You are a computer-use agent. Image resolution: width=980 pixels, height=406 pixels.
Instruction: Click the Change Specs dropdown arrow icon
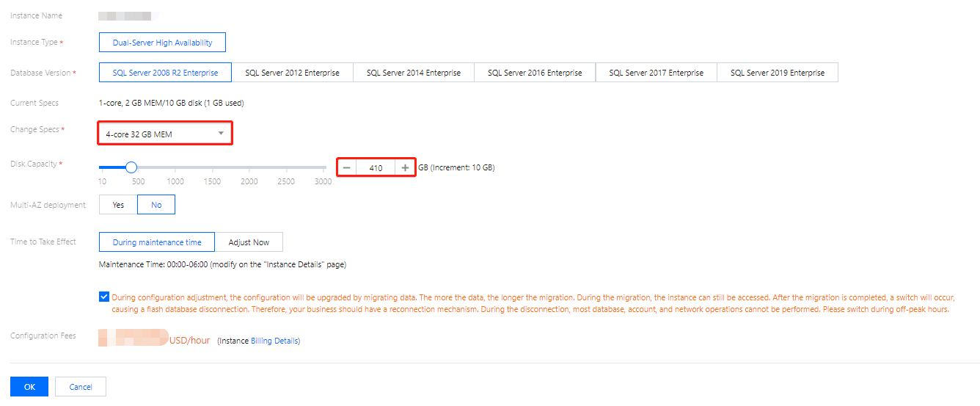(221, 134)
